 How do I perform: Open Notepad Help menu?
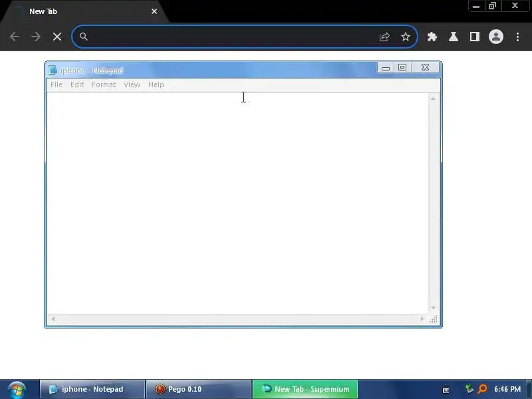156,84
